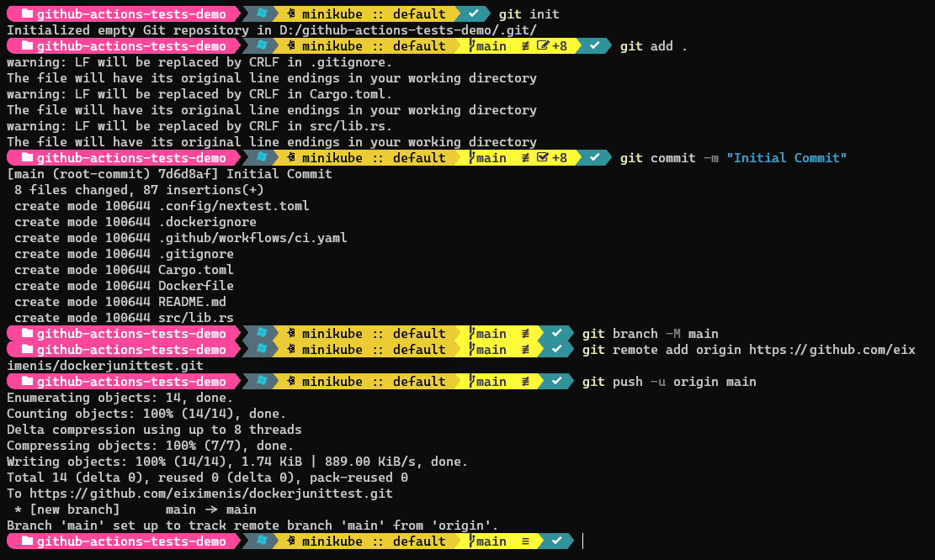Open the GitHub URL in the git remote add command
The image size is (935, 560).
tap(831, 350)
